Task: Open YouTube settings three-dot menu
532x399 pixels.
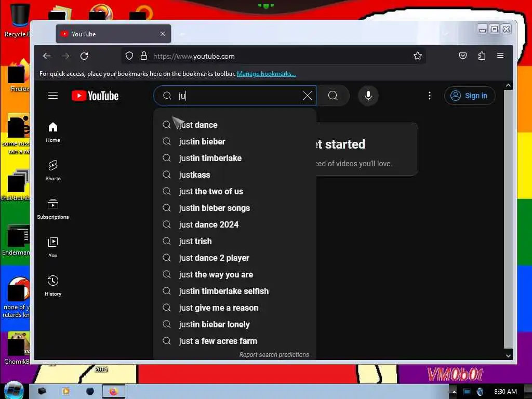Action: click(430, 96)
